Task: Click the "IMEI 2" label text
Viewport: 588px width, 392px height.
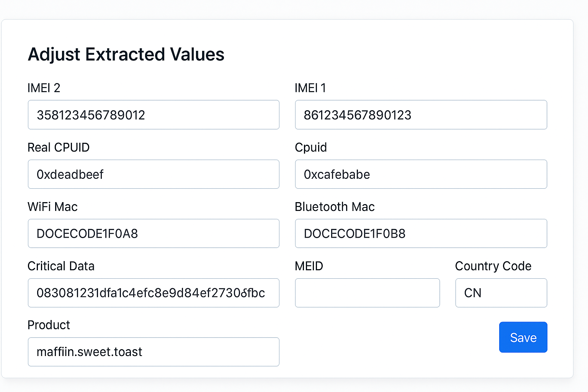Action: (x=44, y=88)
